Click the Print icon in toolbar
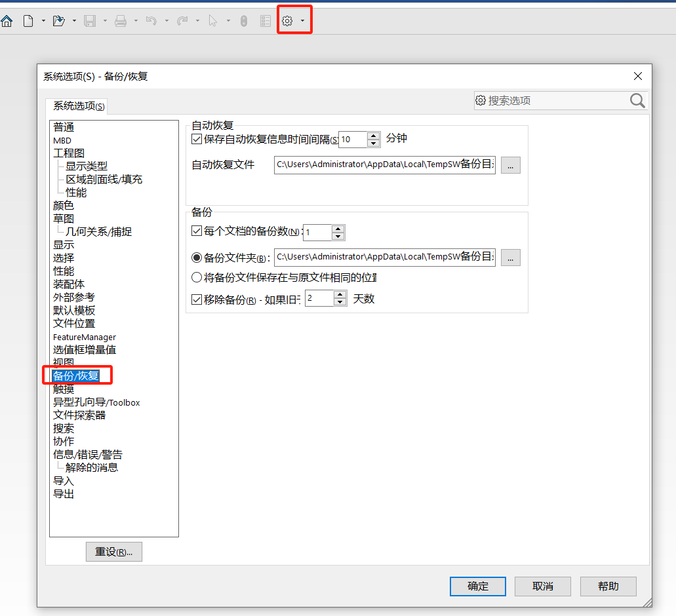 (121, 21)
